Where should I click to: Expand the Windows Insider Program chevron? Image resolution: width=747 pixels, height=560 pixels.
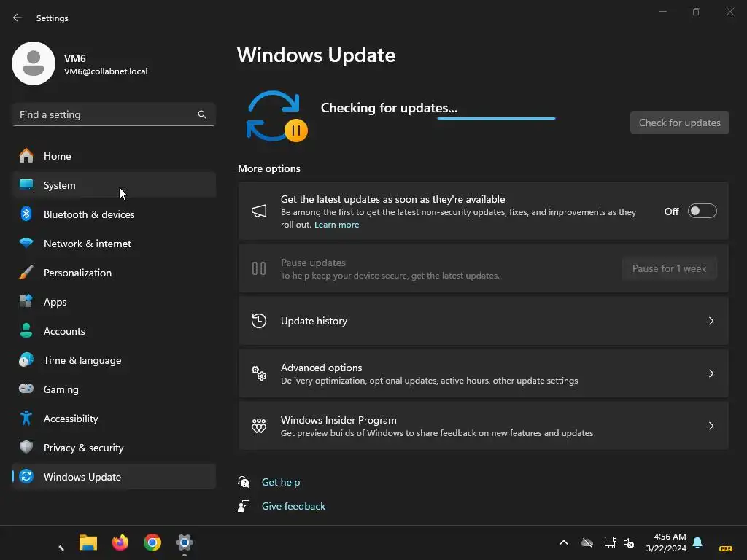click(x=711, y=426)
